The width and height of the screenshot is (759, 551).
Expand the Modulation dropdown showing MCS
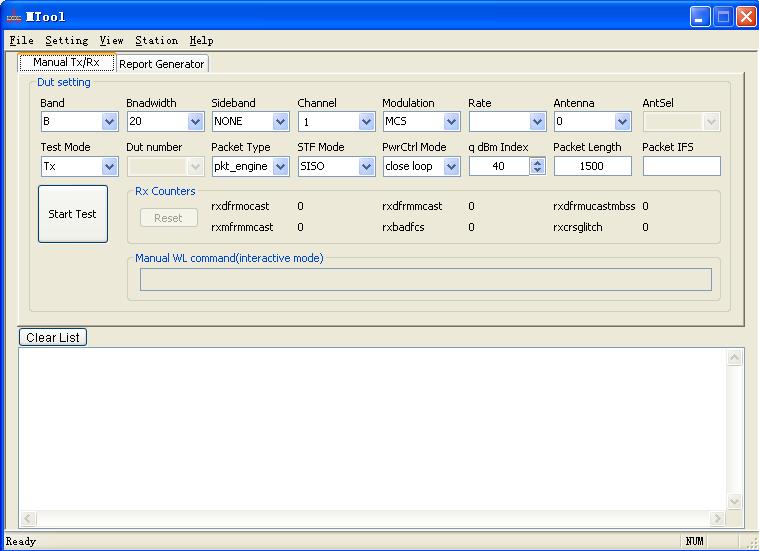452,122
